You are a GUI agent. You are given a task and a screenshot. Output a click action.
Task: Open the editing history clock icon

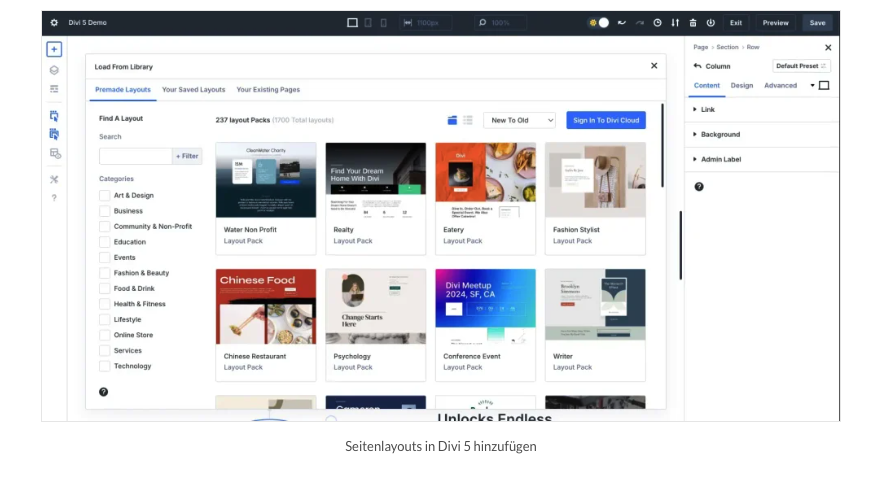point(657,22)
